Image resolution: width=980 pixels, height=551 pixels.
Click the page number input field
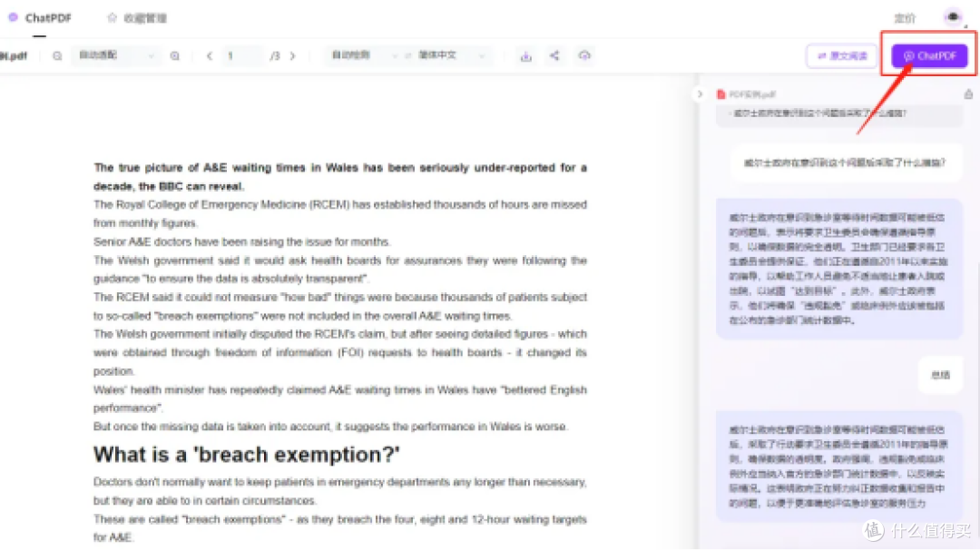[242, 55]
